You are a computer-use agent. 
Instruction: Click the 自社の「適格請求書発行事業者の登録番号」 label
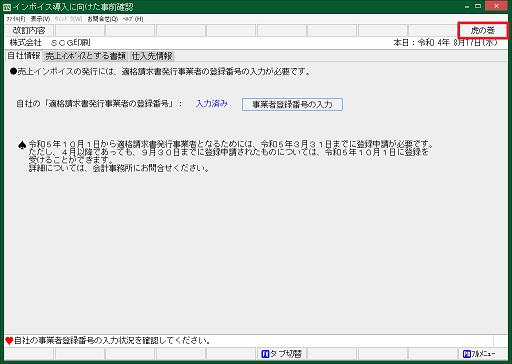click(99, 104)
